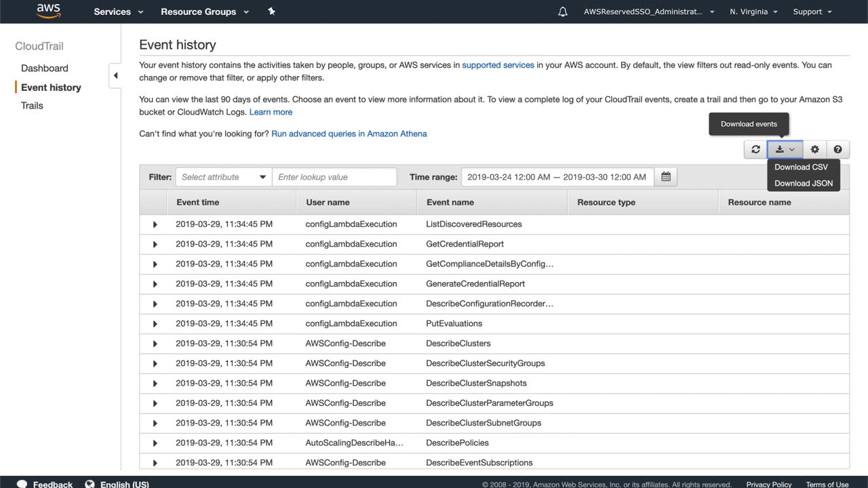Viewport: 868px width, 488px height.
Task: Expand the DescribeClusters event row
Action: 155,344
